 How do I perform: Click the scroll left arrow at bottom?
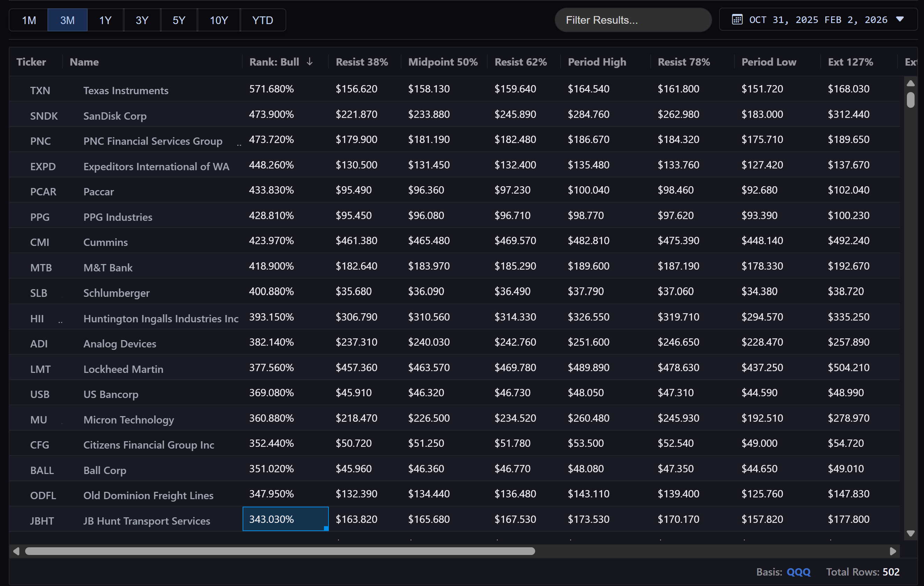16,551
